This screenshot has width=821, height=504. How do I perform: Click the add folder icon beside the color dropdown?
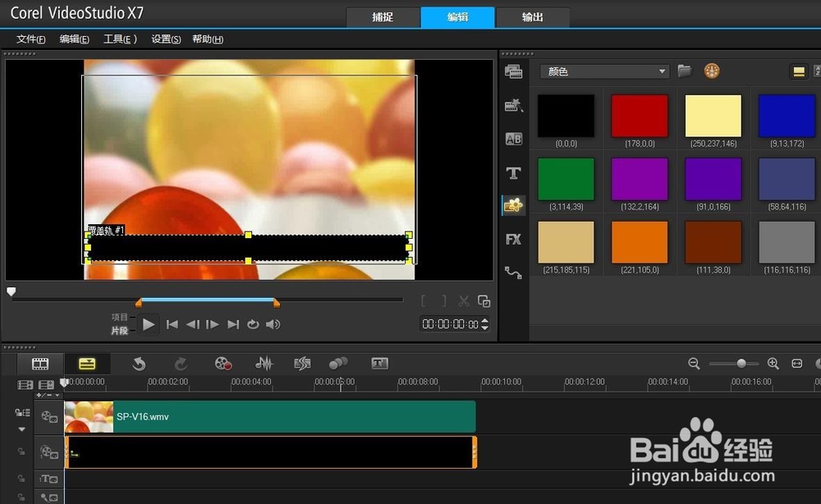pyautogui.click(x=685, y=71)
